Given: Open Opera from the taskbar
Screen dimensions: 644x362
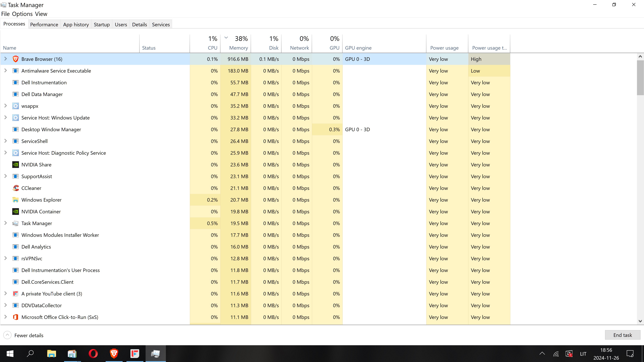Looking at the screenshot, I should coord(93,353).
